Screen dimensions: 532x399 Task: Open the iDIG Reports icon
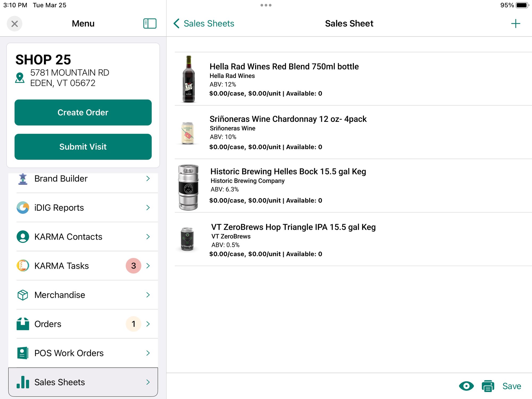click(23, 208)
